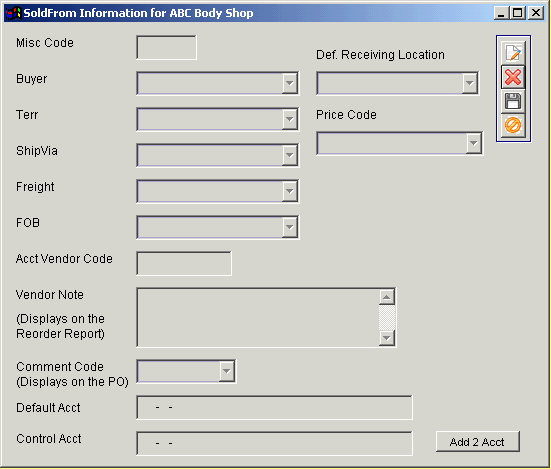The image size is (551, 469).
Task: Expand the Terr dropdown arrow
Action: 290,119
